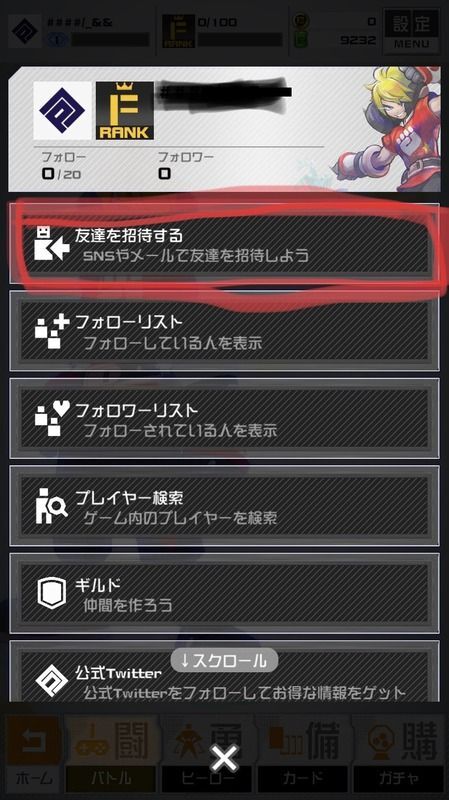Select the follower list heart icon

point(52,419)
